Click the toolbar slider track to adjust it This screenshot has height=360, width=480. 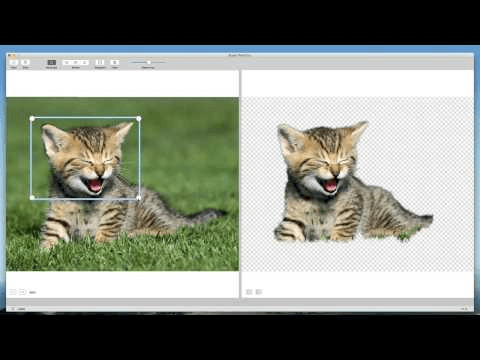pos(147,62)
